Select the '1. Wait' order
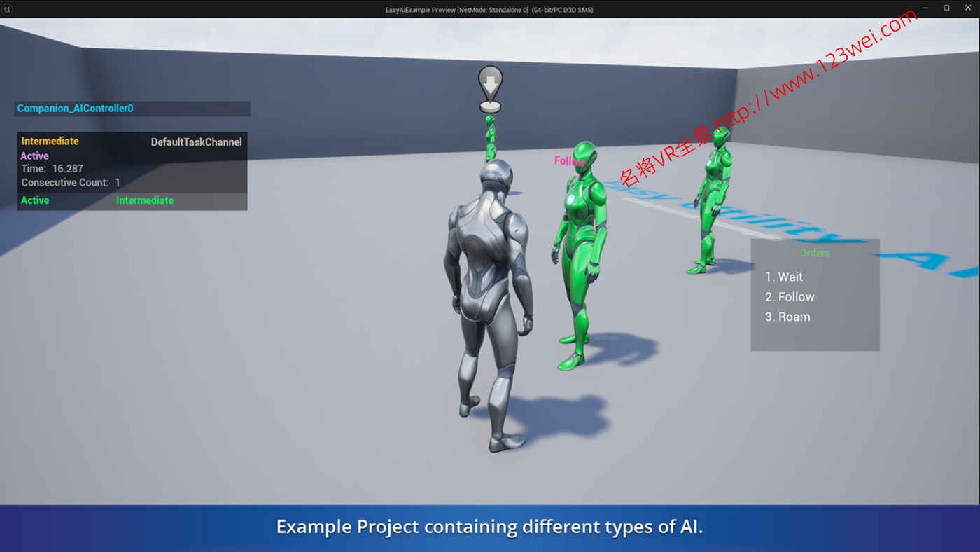 [x=784, y=277]
